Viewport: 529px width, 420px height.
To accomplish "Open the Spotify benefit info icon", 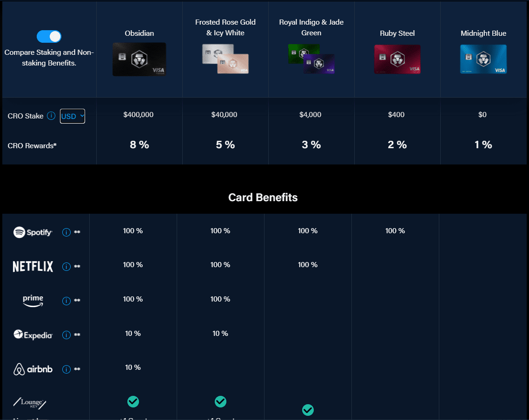I will pyautogui.click(x=66, y=232).
